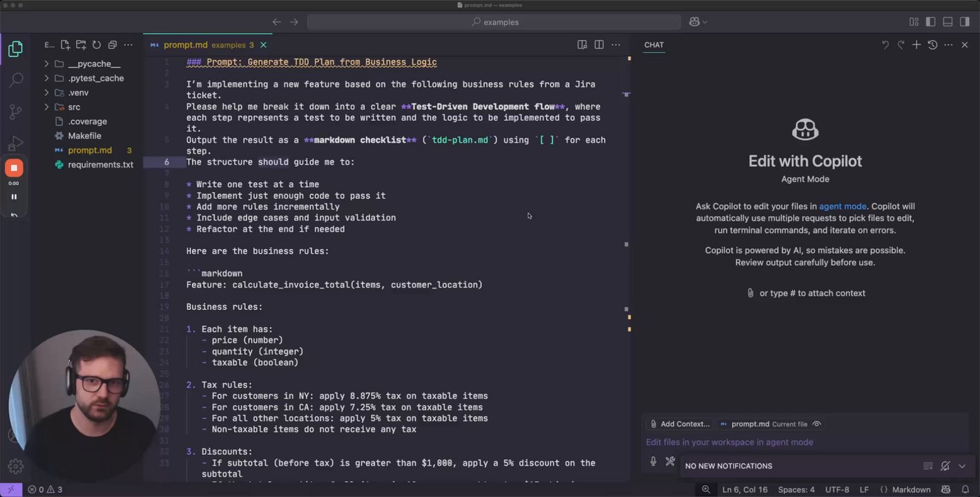
Task: Open the Run and Debug view
Action: [15, 143]
